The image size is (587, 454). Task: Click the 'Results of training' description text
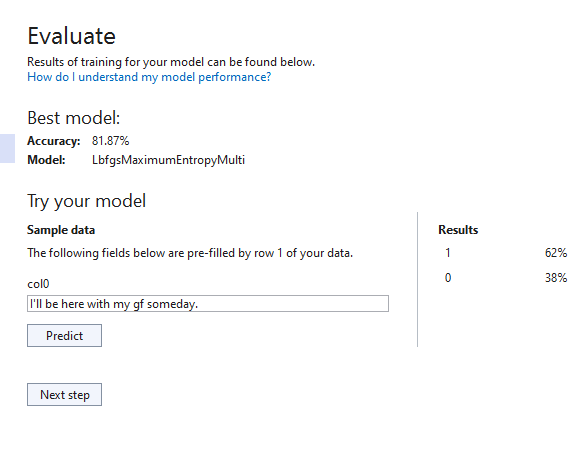(171, 62)
